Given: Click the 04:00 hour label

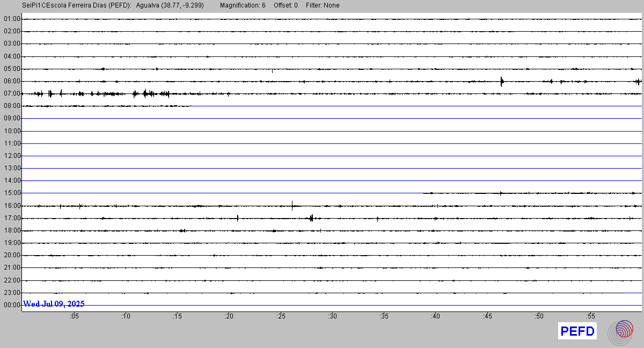Looking at the screenshot, I should (12, 56).
